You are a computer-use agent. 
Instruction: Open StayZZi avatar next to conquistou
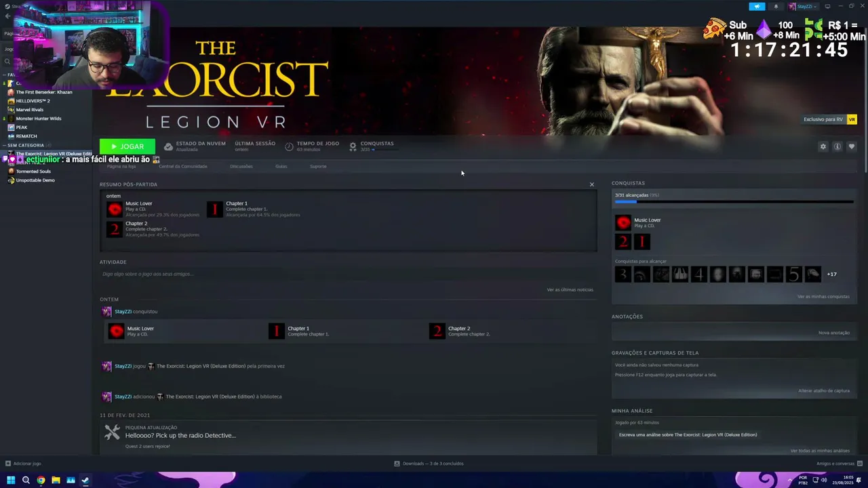[x=106, y=312]
